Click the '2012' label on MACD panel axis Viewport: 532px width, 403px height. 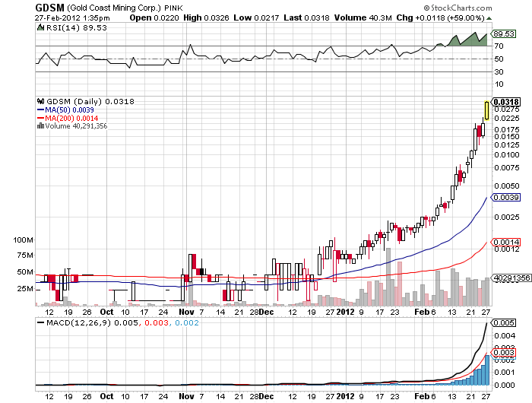[345, 397]
